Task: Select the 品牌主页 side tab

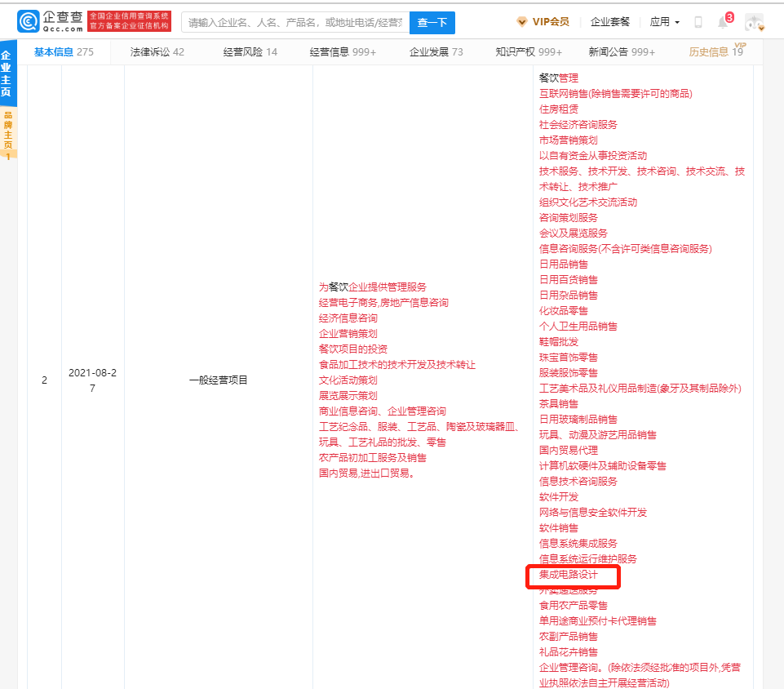Action: 7,133
